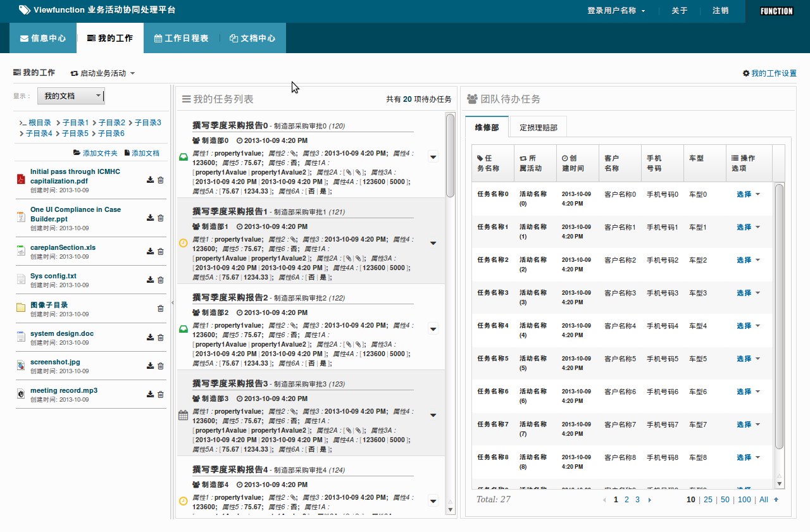Select the 维修部 team tab
This screenshot has height=532, width=810.
pyautogui.click(x=487, y=127)
